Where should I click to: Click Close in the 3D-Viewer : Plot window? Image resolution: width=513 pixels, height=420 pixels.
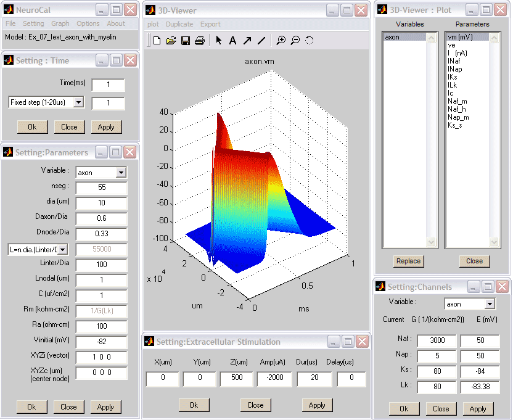click(474, 261)
